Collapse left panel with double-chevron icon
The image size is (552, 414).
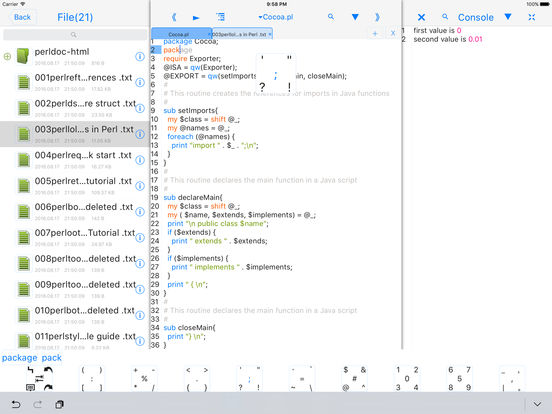174,17
